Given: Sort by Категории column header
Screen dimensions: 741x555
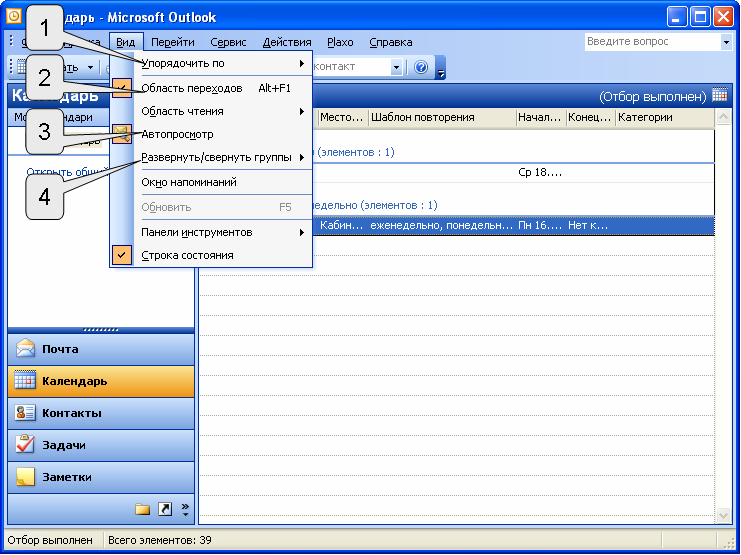Looking at the screenshot, I should (x=665, y=117).
